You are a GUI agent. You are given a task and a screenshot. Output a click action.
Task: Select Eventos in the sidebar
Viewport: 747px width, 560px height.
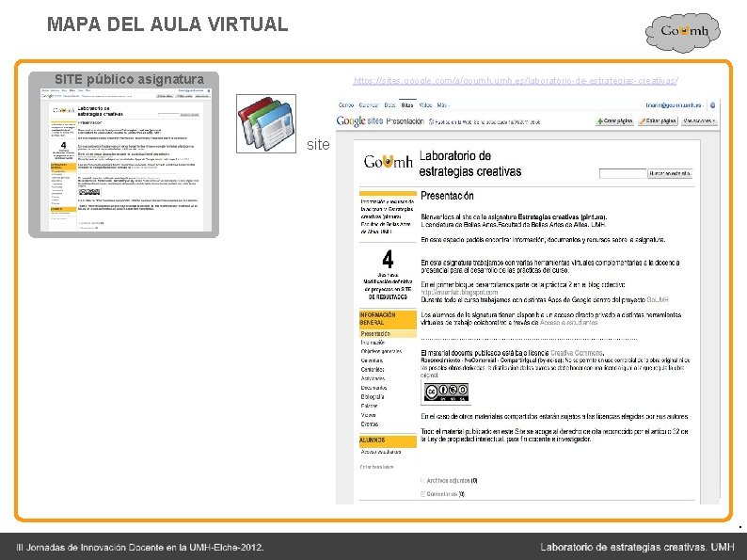370,424
